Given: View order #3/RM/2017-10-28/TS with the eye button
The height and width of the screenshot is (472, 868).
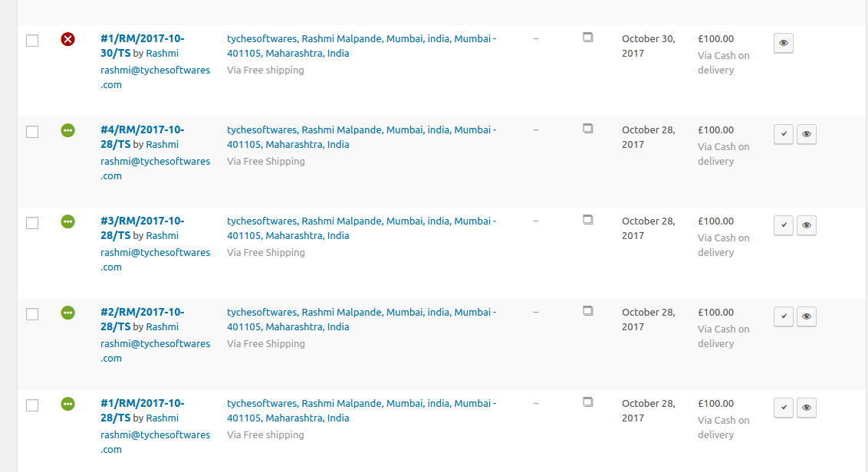Looking at the screenshot, I should click(806, 225).
